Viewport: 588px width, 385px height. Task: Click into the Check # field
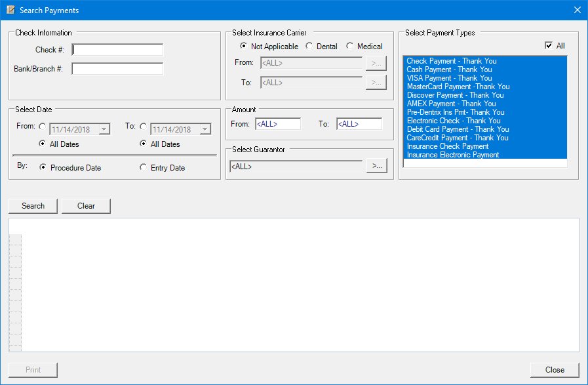[x=118, y=50]
